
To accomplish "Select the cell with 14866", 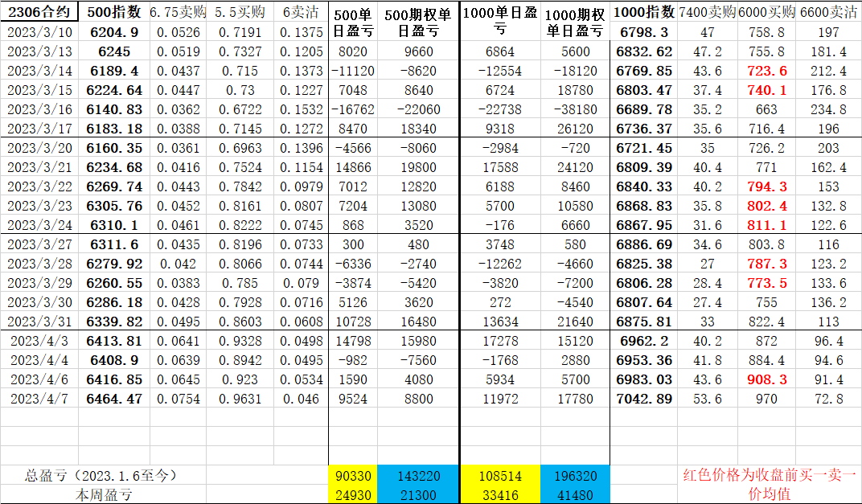I will coord(353,167).
